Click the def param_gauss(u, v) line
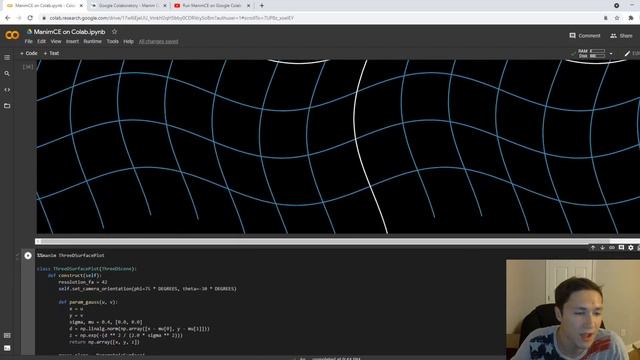Image resolution: width=640 pixels, height=360 pixels. [88, 302]
